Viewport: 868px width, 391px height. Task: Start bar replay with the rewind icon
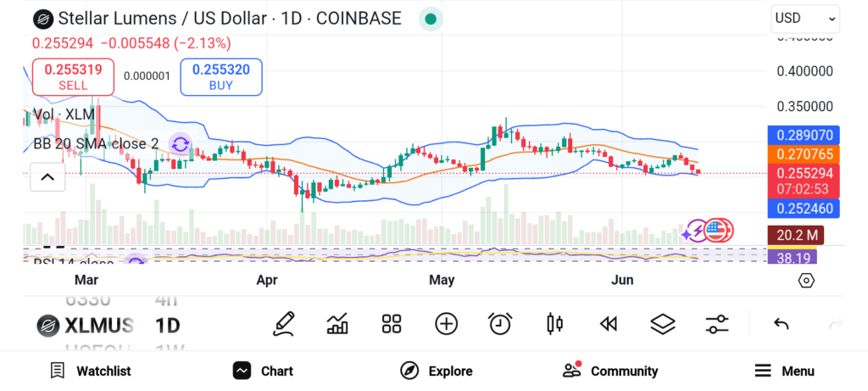pyautogui.click(x=608, y=323)
